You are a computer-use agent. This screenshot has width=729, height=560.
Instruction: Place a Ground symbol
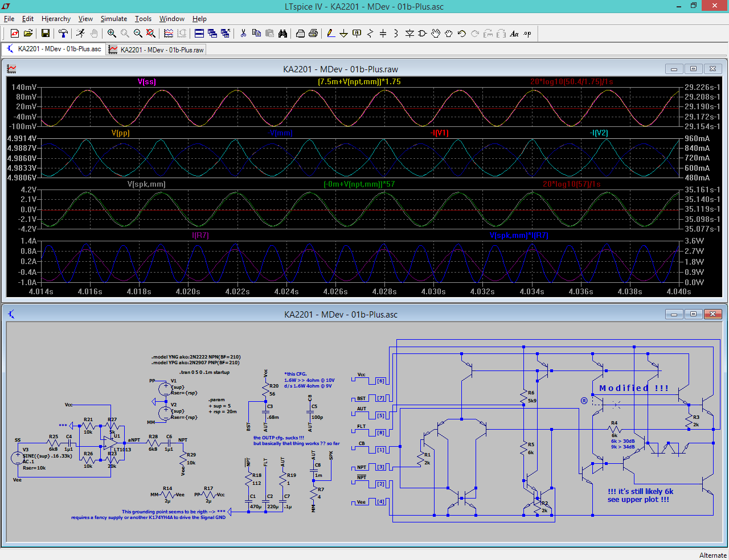pos(344,34)
